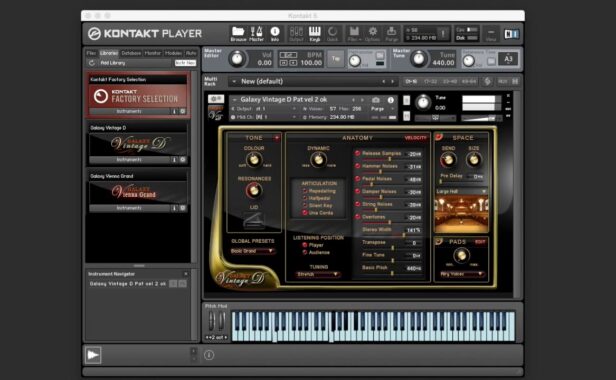The height and width of the screenshot is (380, 616).
Task: Open the New (default) multi menu arrow
Action: click(234, 82)
